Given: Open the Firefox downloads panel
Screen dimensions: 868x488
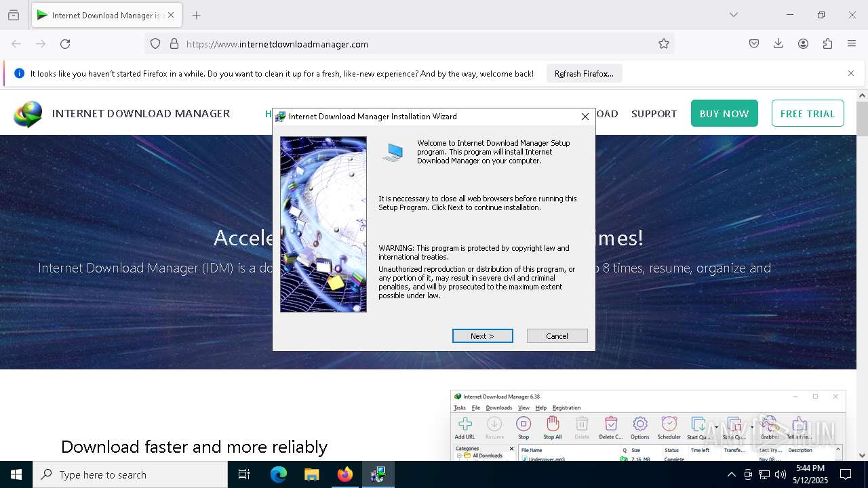Looking at the screenshot, I should 778,43.
